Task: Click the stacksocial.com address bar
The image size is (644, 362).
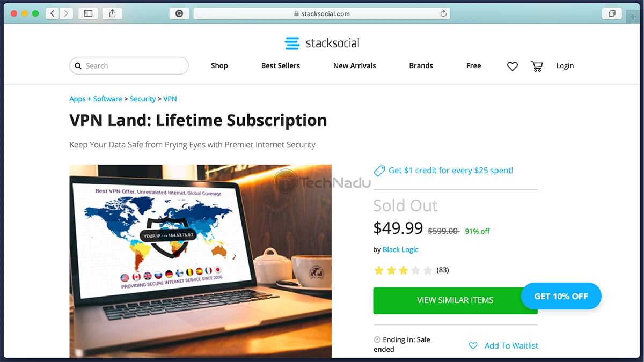Action: 321,13
